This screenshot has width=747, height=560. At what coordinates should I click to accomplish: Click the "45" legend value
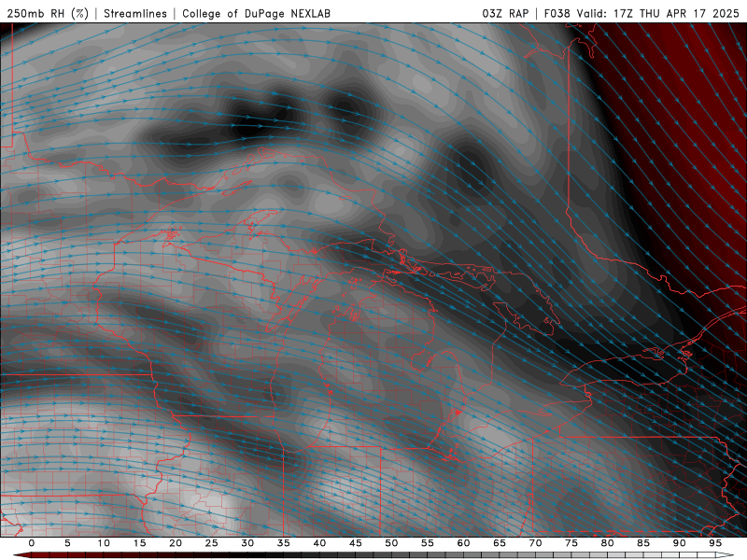[356, 543]
